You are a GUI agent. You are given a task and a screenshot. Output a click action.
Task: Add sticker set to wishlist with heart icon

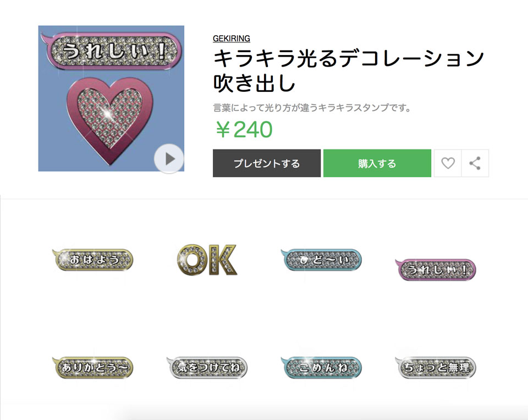[448, 163]
